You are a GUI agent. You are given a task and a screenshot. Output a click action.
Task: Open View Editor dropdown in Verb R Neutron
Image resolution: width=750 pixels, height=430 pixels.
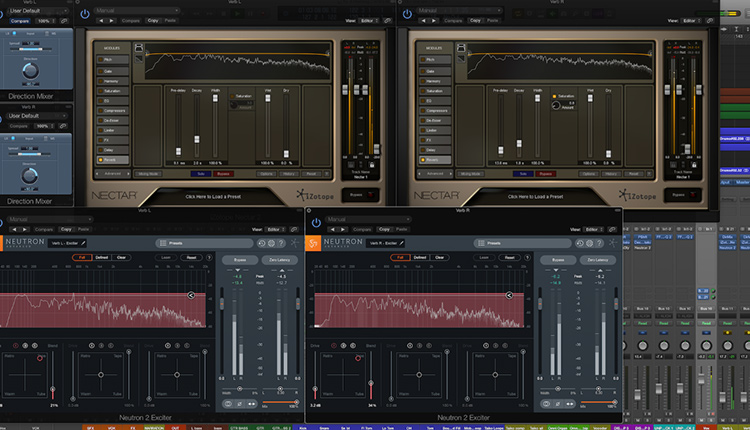(x=594, y=229)
